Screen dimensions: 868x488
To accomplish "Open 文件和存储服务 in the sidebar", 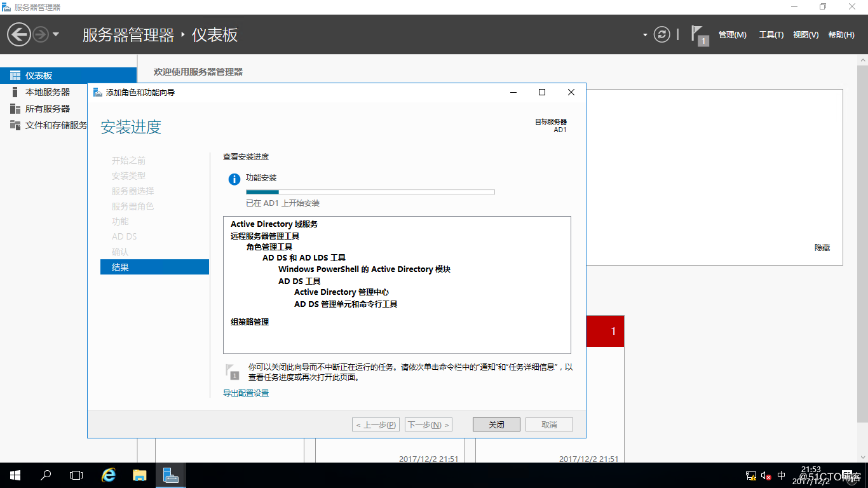I will [x=56, y=125].
